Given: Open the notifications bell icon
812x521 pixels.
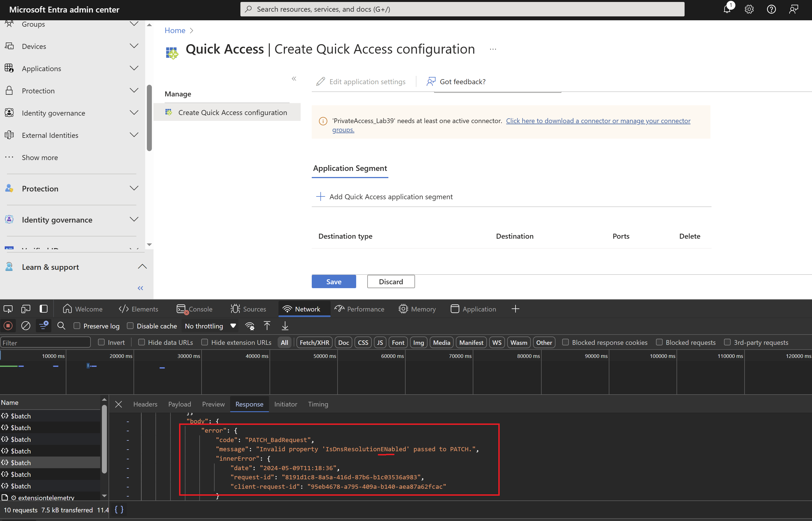Looking at the screenshot, I should [x=727, y=9].
